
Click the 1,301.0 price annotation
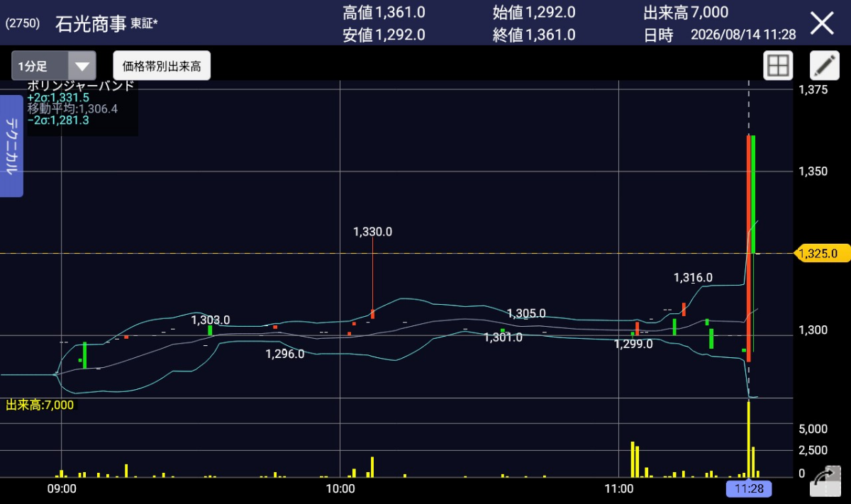(504, 337)
